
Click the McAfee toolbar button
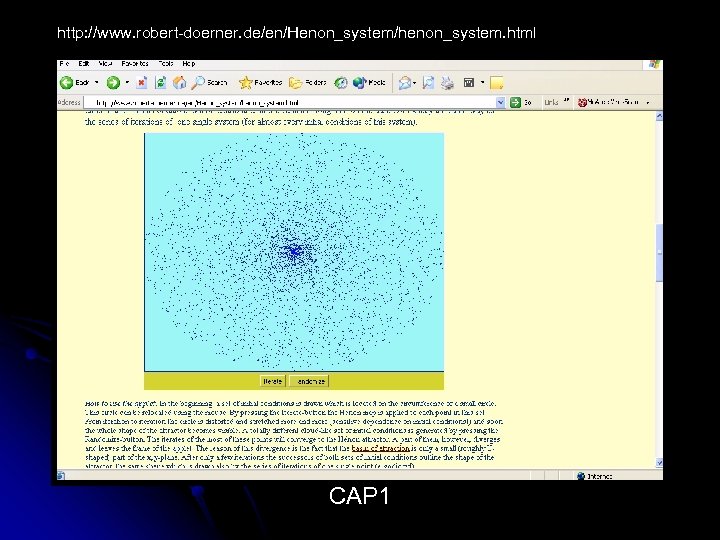(608, 102)
